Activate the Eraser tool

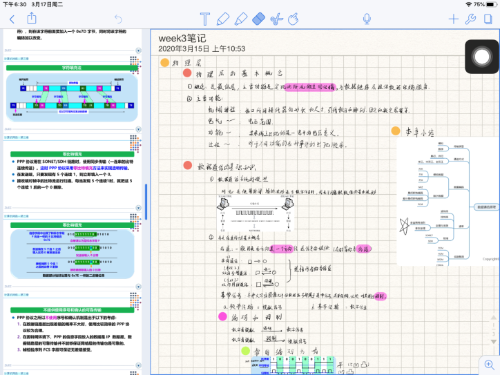(259, 19)
